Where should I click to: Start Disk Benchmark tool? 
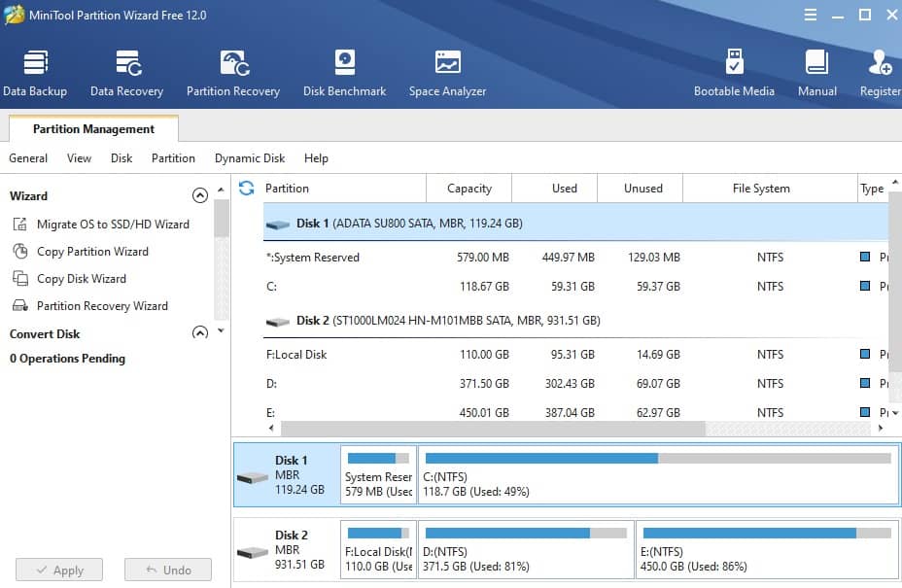point(345,74)
